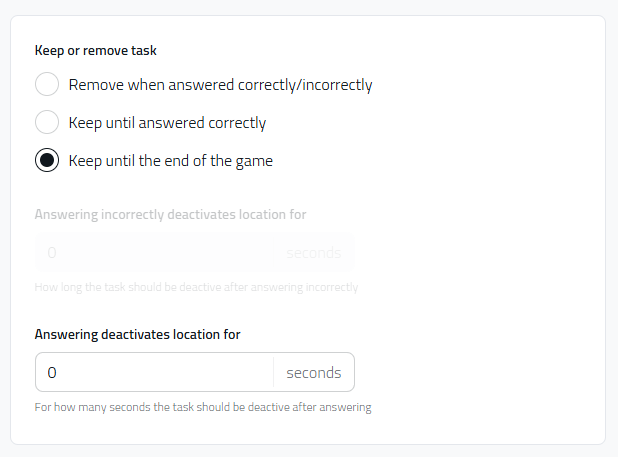This screenshot has width=618, height=457.
Task: Click the greyed "0" value in the disabled field
Action: (52, 252)
